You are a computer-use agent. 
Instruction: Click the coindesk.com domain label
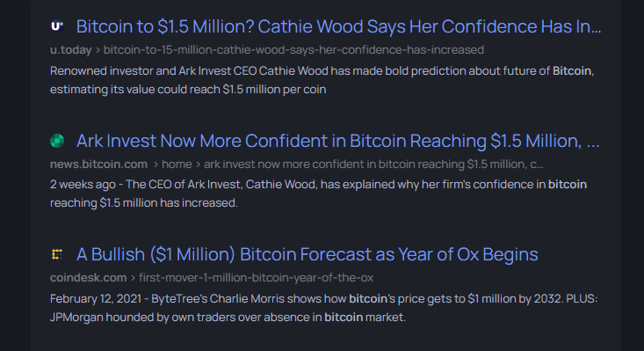tap(89, 277)
